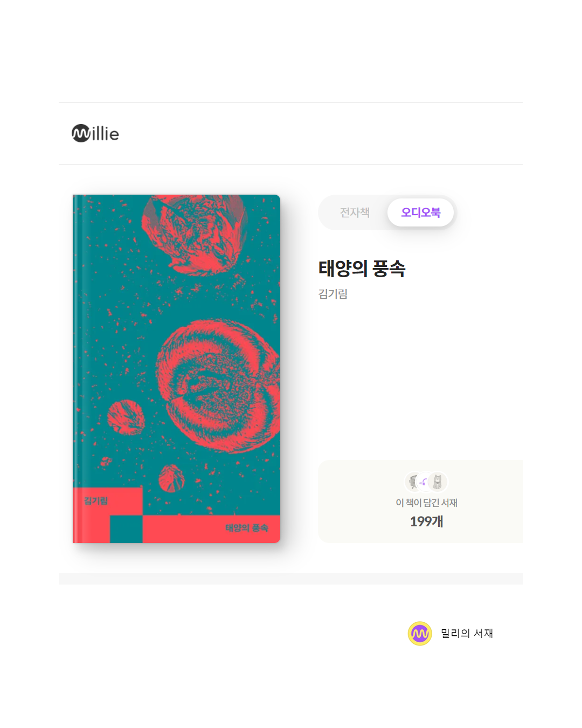This screenshot has height=728, width=582.
Task: Click the 태양의 풍속 title printed on cover
Action: (247, 528)
